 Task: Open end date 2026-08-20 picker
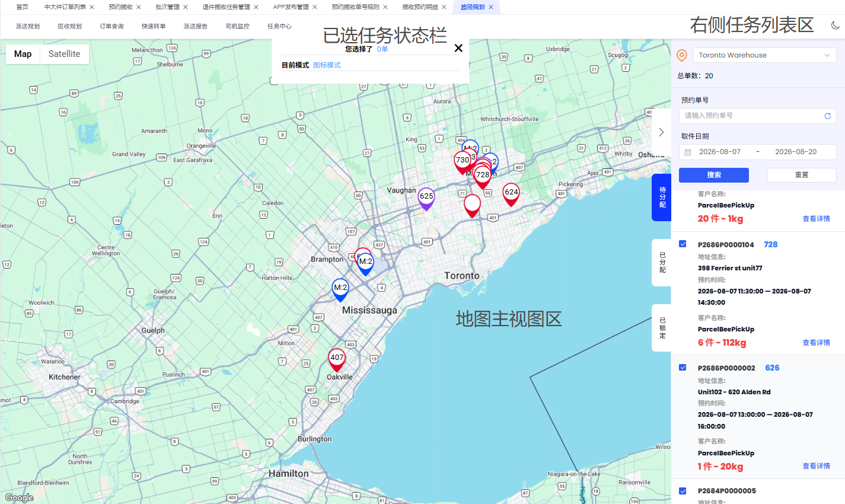tap(796, 152)
